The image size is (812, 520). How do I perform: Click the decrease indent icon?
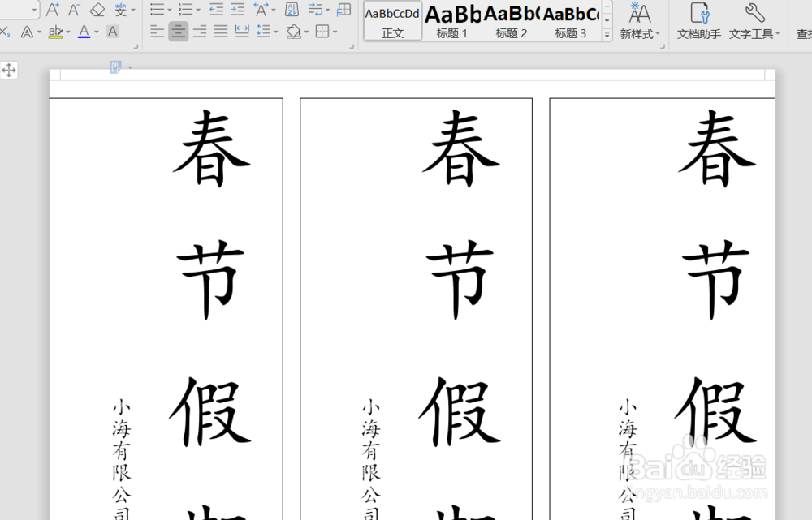(x=217, y=9)
